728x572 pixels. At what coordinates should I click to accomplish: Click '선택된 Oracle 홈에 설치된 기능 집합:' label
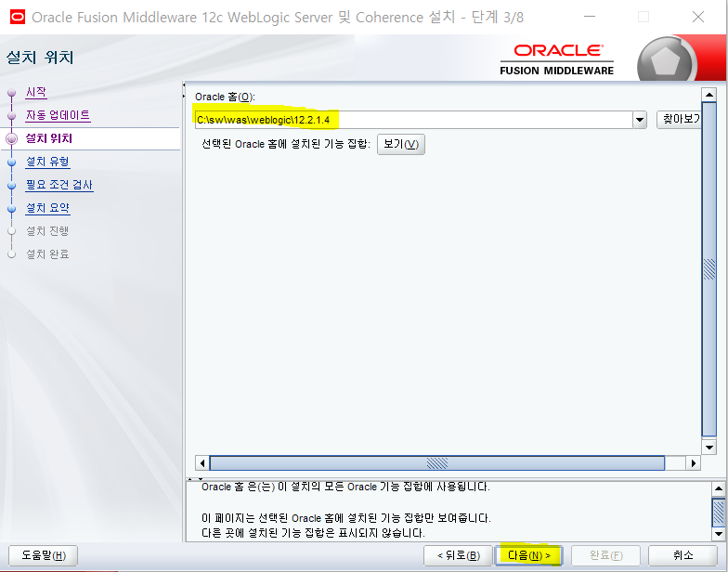click(x=286, y=144)
